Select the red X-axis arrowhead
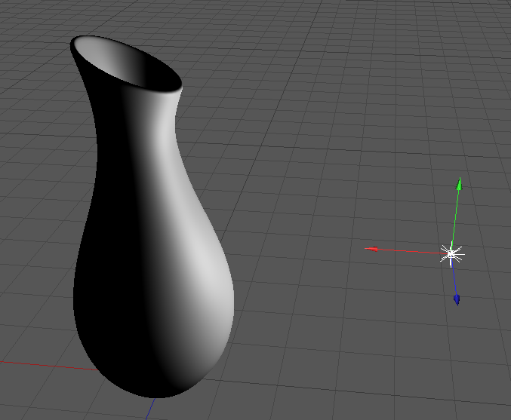 [372, 248]
